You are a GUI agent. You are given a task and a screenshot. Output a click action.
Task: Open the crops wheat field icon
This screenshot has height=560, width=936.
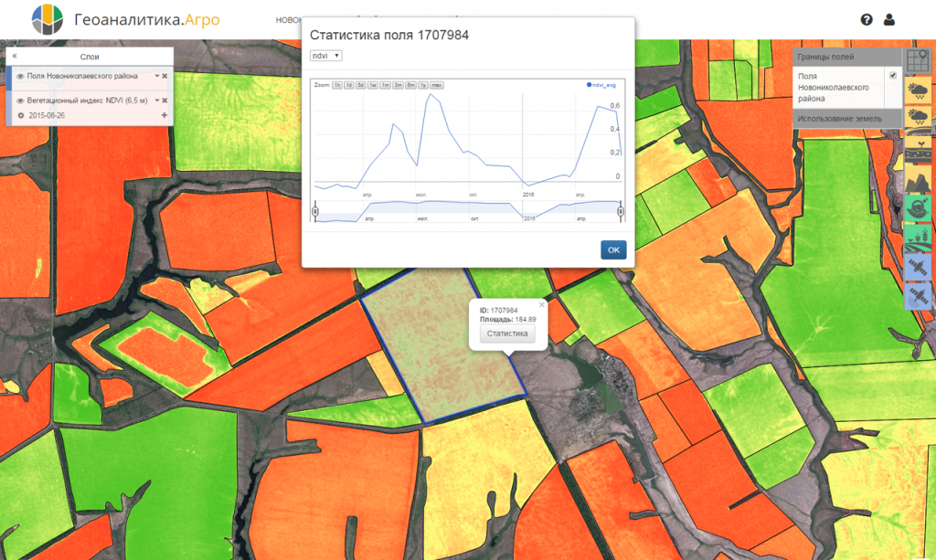tap(918, 238)
